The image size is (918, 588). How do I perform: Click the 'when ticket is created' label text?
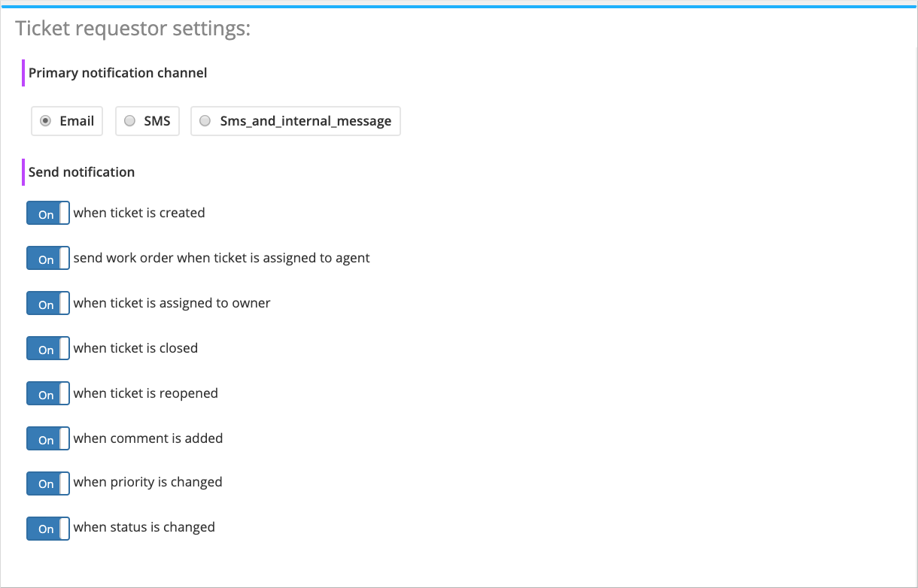[139, 213]
